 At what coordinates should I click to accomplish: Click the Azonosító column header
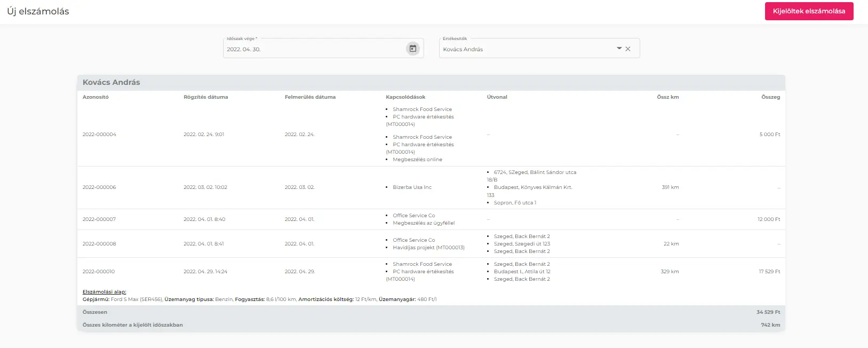(95, 97)
